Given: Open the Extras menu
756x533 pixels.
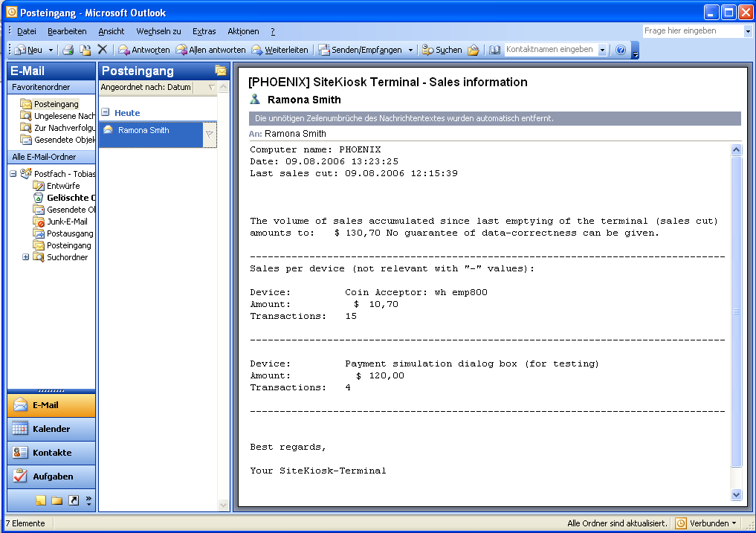Looking at the screenshot, I should click(x=204, y=31).
